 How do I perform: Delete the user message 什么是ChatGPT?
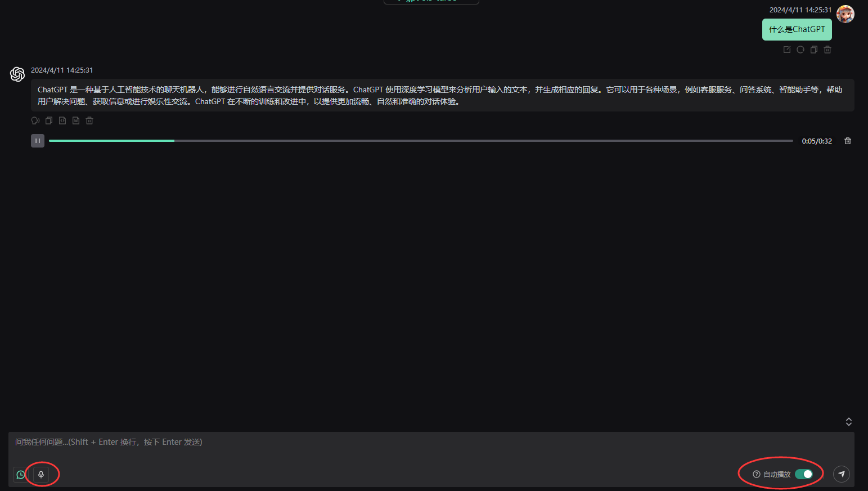click(x=827, y=50)
